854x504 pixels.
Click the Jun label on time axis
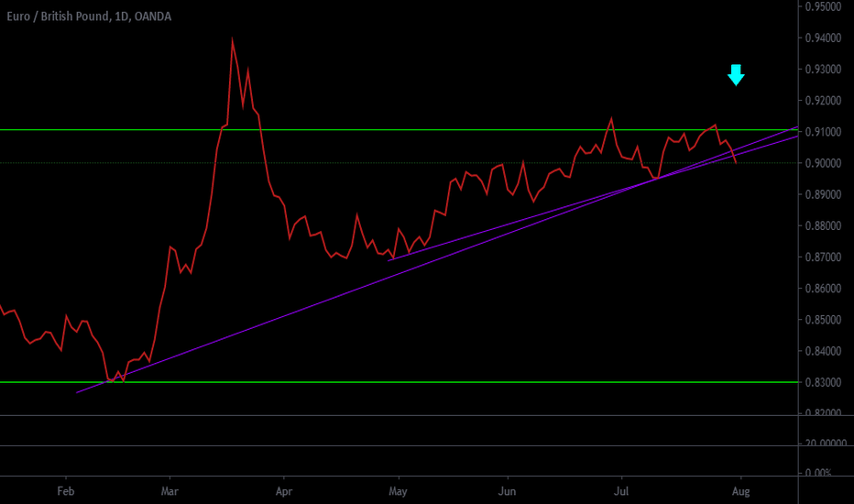click(507, 491)
